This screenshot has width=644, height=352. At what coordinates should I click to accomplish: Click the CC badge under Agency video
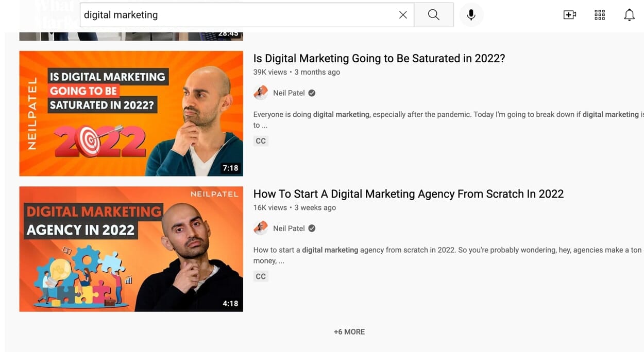[x=261, y=276]
